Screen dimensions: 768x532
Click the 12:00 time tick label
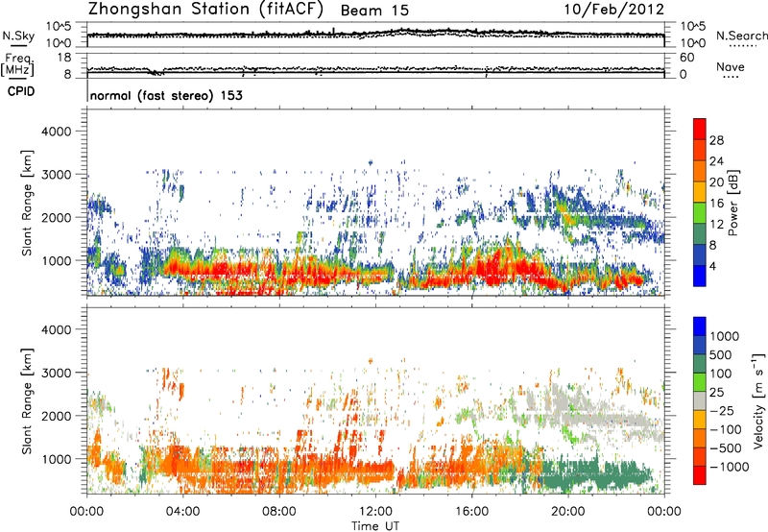pos(375,512)
